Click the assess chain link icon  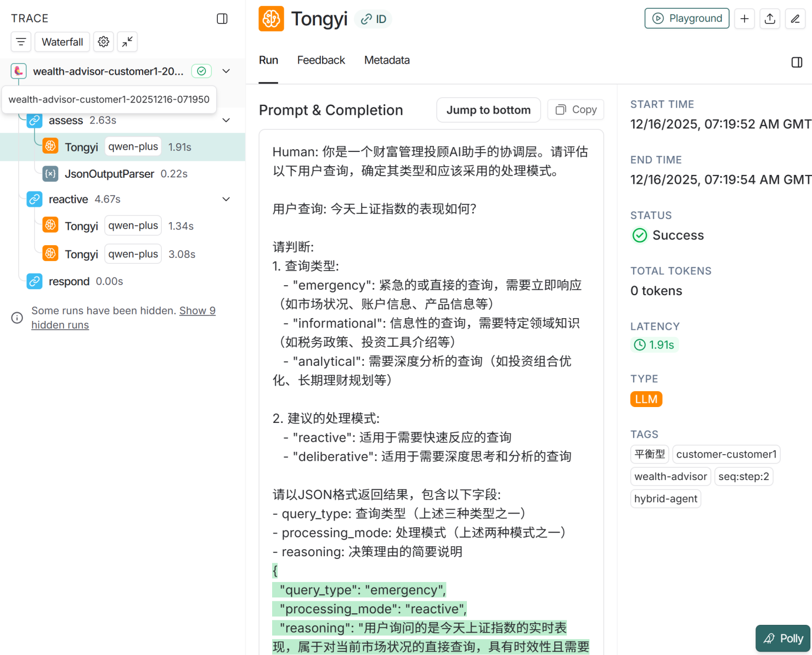[x=35, y=120]
